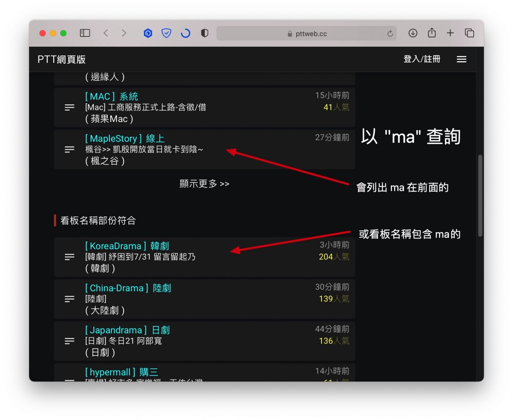Toggle the Safari sidebar icon
Screen dimensions: 513x420
(x=85, y=33)
